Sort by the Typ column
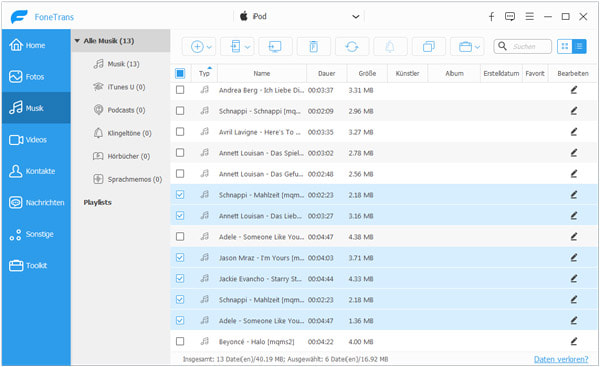 (x=204, y=73)
